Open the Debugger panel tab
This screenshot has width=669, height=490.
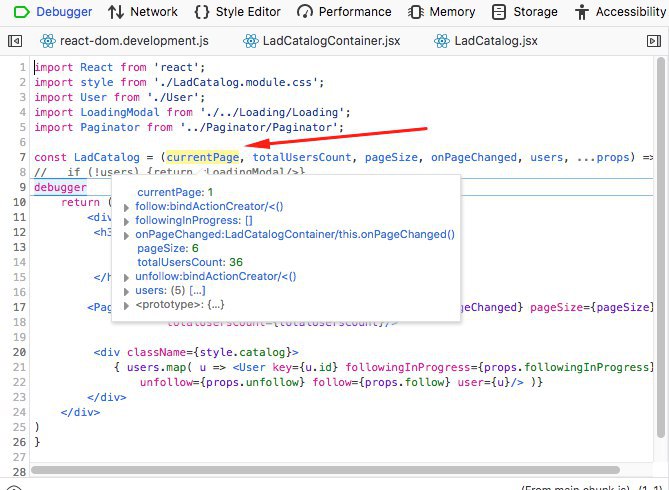coord(53,12)
